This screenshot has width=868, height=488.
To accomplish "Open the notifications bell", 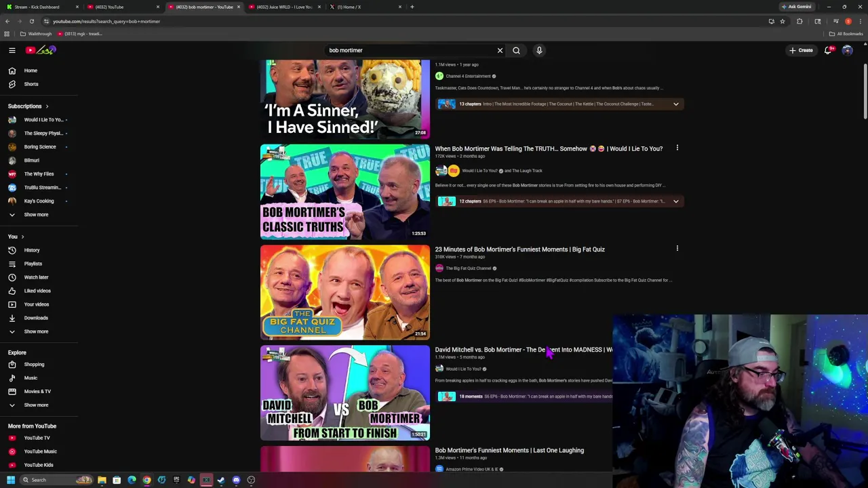I will click(828, 50).
